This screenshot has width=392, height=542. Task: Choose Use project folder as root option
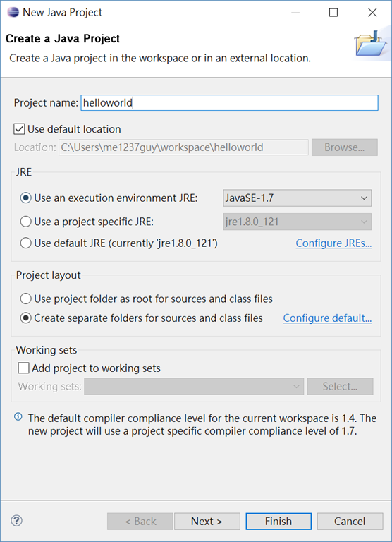point(26,299)
